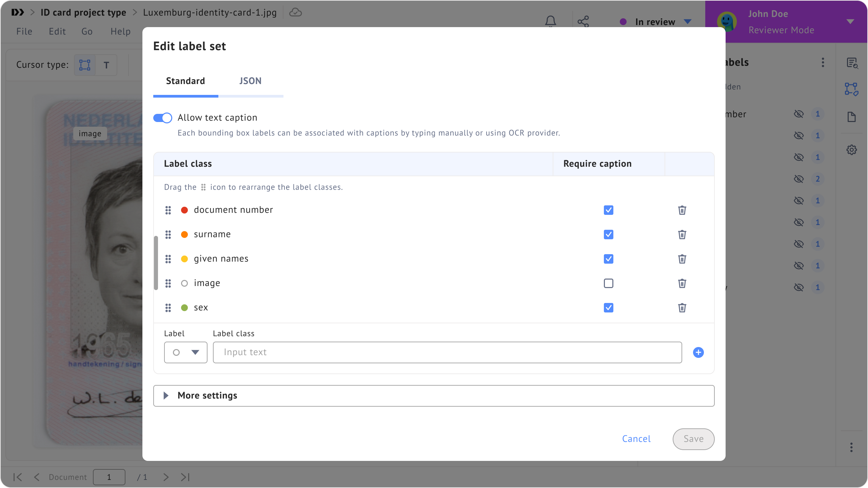This screenshot has width=868, height=488.
Task: Click the notification bell icon
Action: [550, 22]
